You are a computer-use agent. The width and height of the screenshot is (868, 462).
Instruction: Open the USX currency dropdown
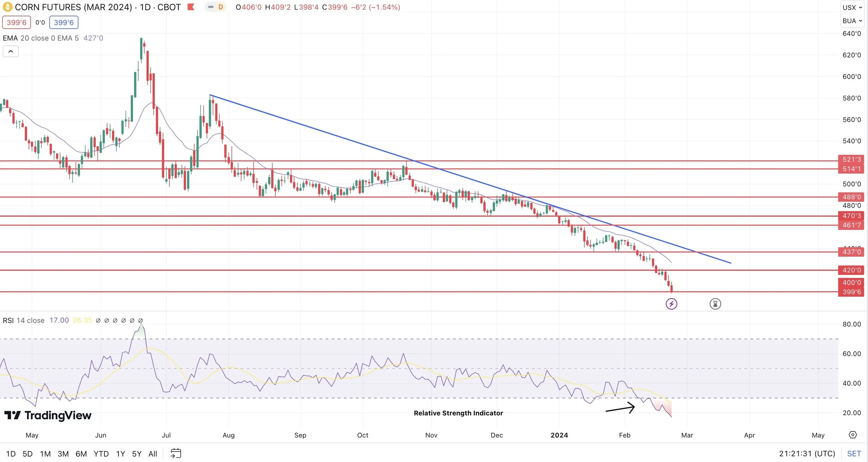pos(852,7)
